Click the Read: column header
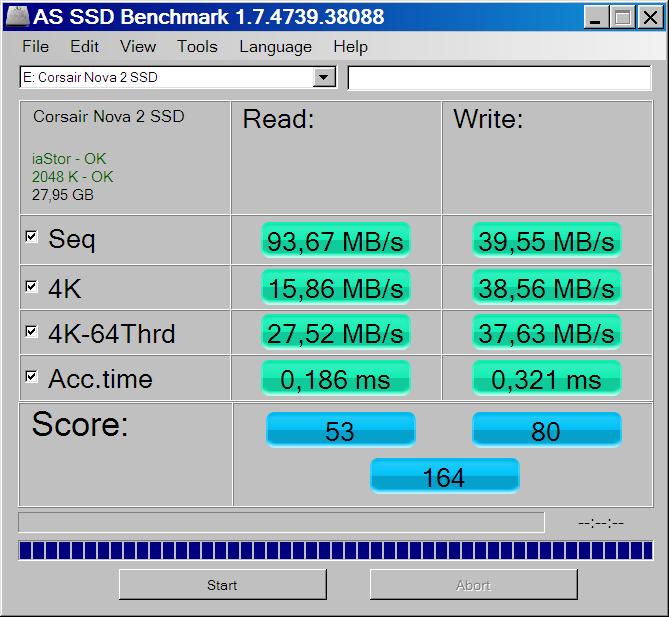669x617 pixels. pos(279,119)
